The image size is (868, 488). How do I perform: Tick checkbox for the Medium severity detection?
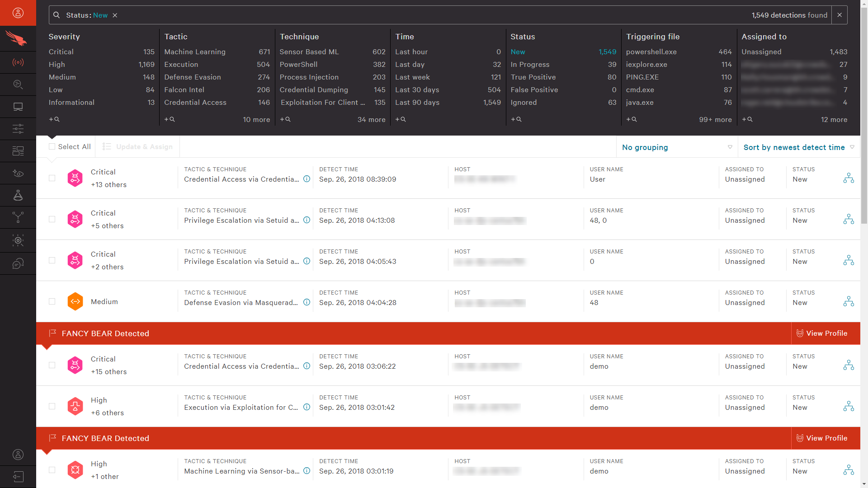point(52,301)
